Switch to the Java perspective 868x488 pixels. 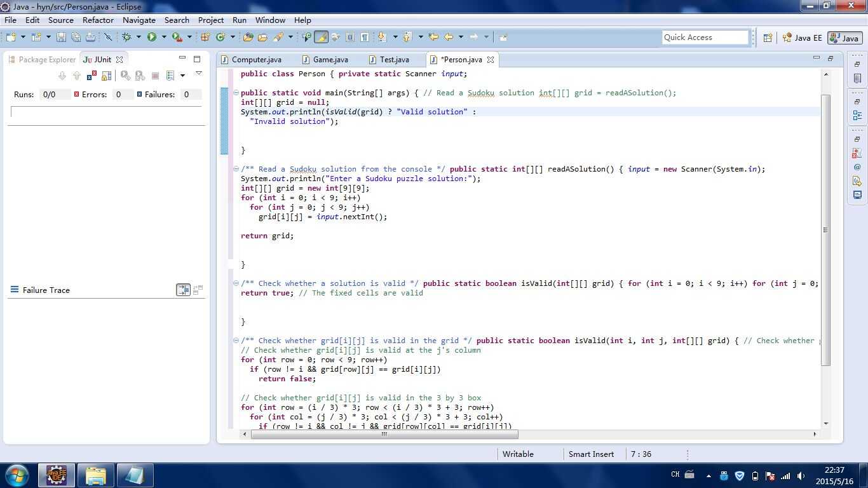(x=844, y=37)
